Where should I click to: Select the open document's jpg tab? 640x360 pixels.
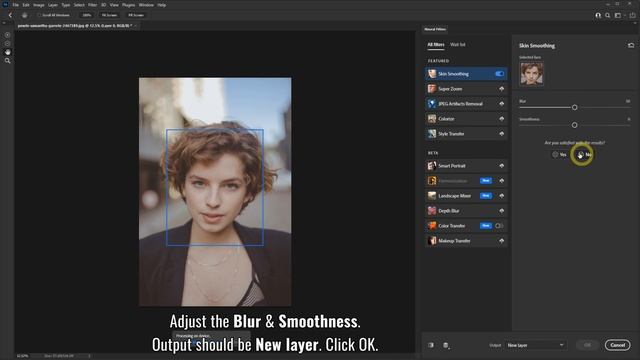pos(76,26)
